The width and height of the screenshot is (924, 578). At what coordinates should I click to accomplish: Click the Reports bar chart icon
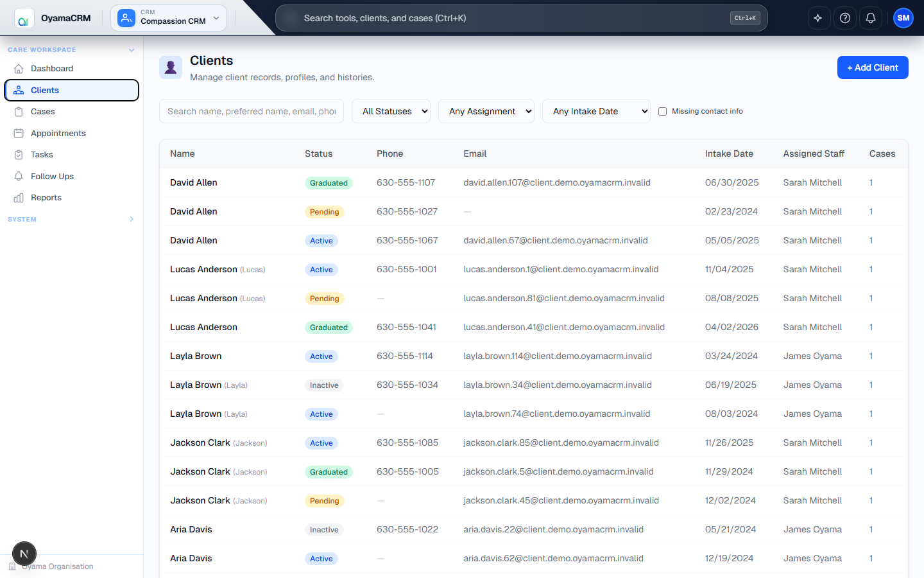point(19,198)
